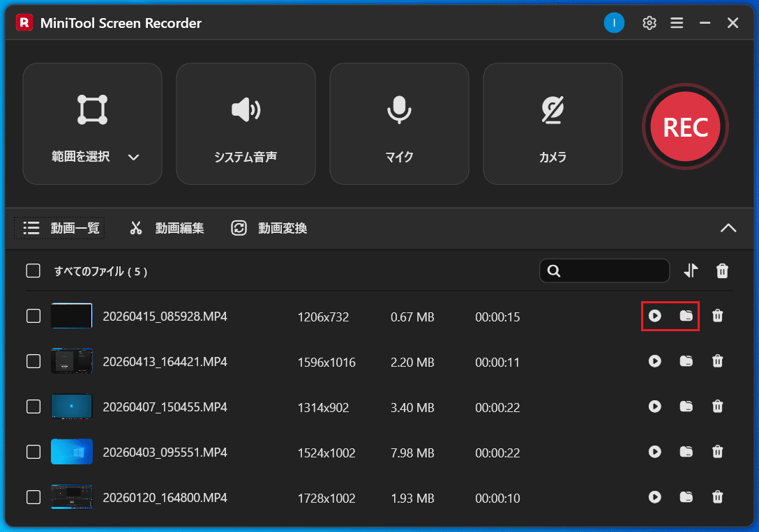This screenshot has height=532, width=759.
Task: Select file name 20260403_095551.MP4
Action: (165, 453)
